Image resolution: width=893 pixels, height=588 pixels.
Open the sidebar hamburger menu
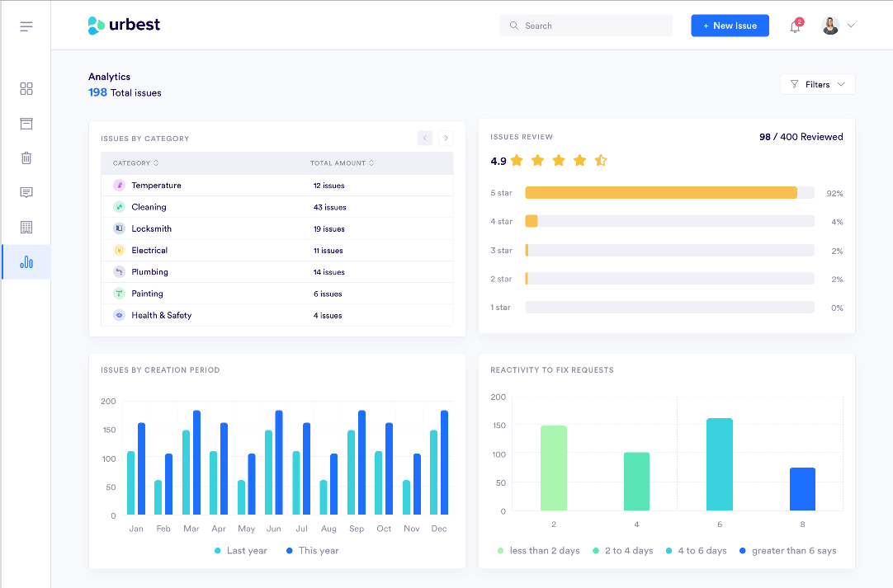click(26, 26)
